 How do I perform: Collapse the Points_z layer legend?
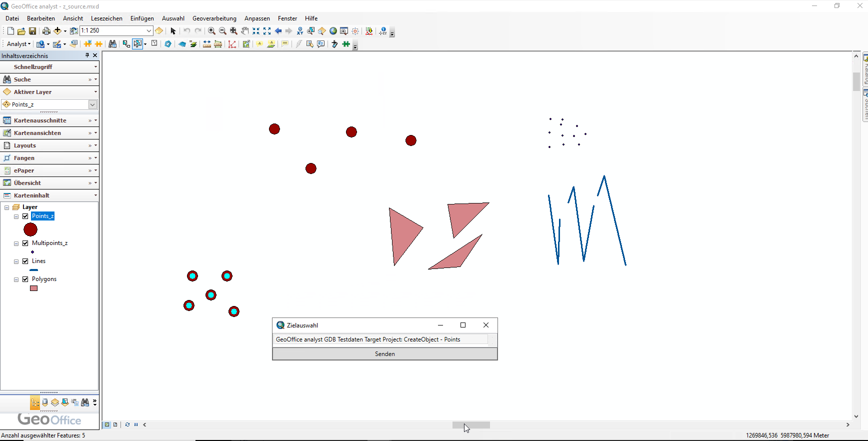pos(16,216)
